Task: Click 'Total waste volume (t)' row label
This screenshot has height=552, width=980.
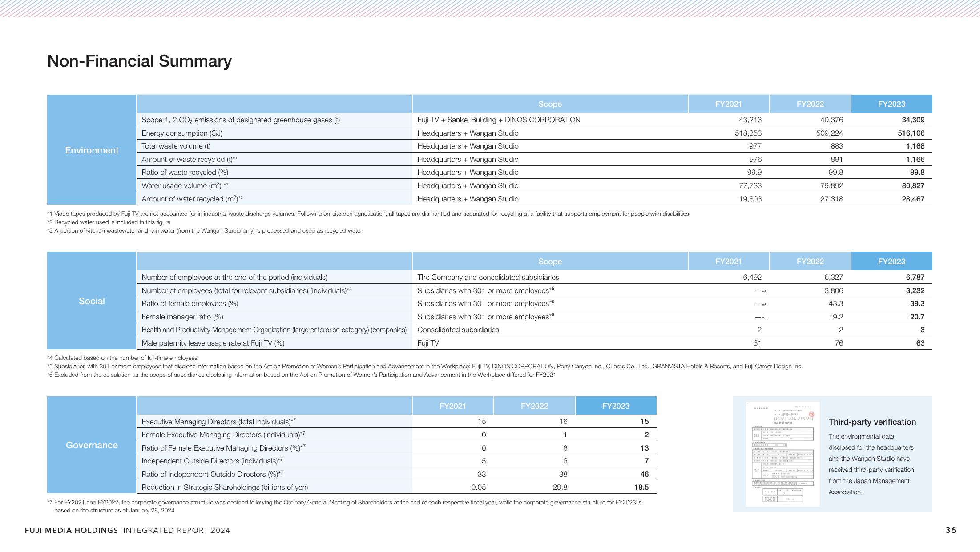Action: (x=176, y=146)
